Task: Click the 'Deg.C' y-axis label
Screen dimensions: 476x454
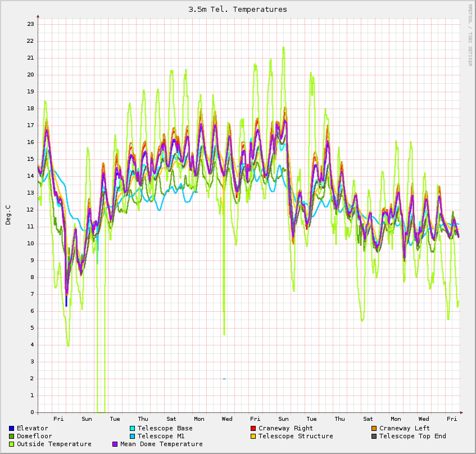Action: point(8,215)
